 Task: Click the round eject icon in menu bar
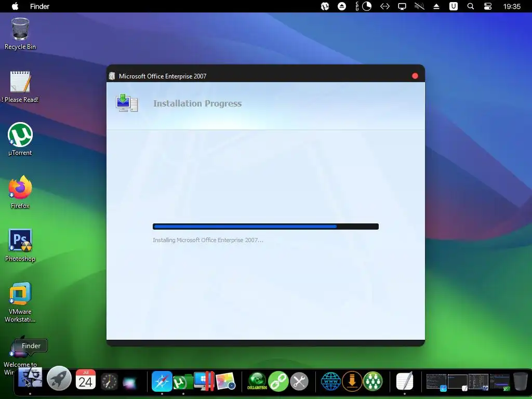[x=342, y=6]
